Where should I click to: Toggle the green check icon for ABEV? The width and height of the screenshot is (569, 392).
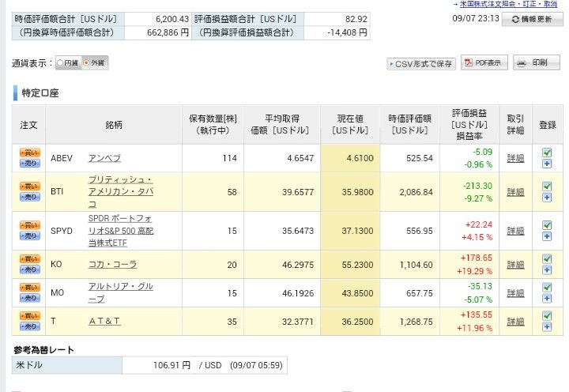coord(547,153)
